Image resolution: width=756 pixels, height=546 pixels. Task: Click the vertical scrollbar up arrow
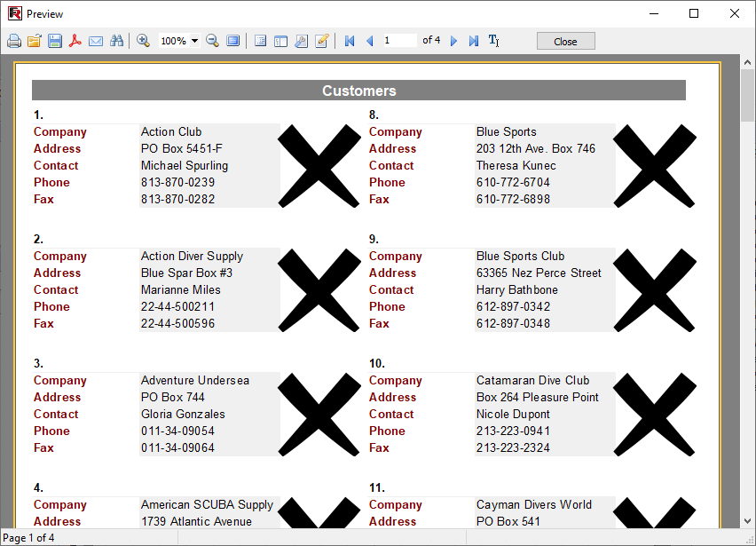747,62
